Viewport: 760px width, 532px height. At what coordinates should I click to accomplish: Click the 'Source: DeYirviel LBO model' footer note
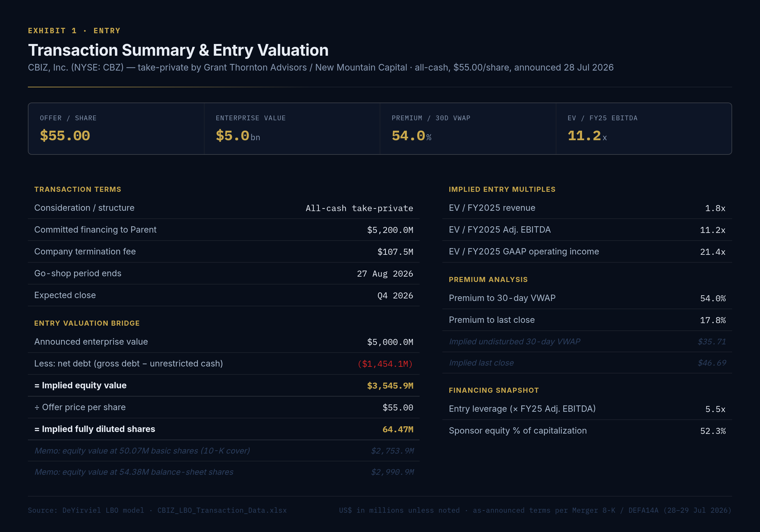click(157, 510)
